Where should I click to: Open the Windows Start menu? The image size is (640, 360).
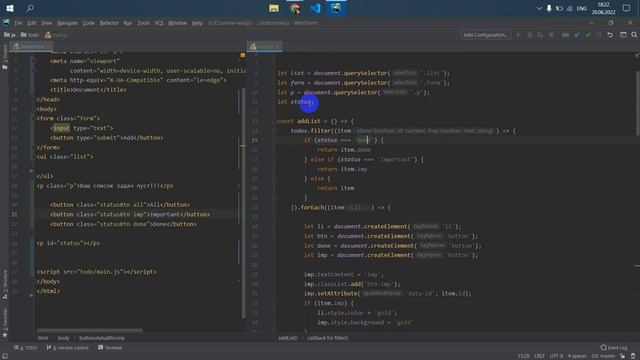[x=10, y=8]
